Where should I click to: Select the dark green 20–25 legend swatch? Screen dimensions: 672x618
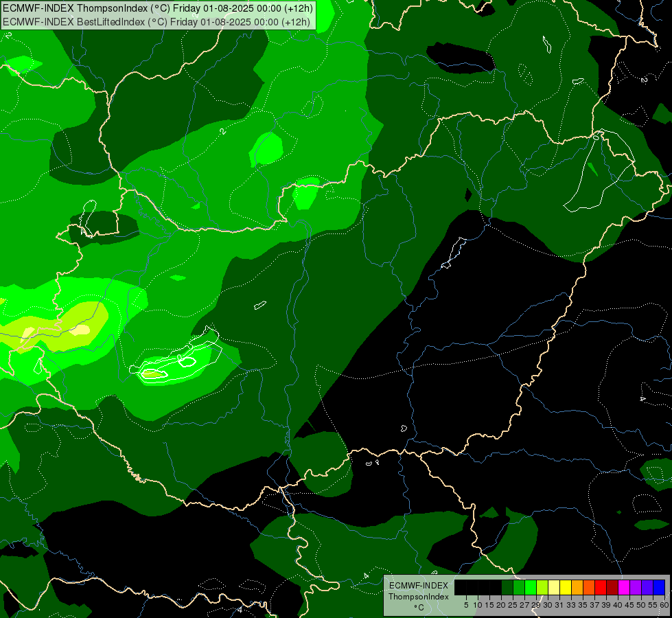pos(507,587)
